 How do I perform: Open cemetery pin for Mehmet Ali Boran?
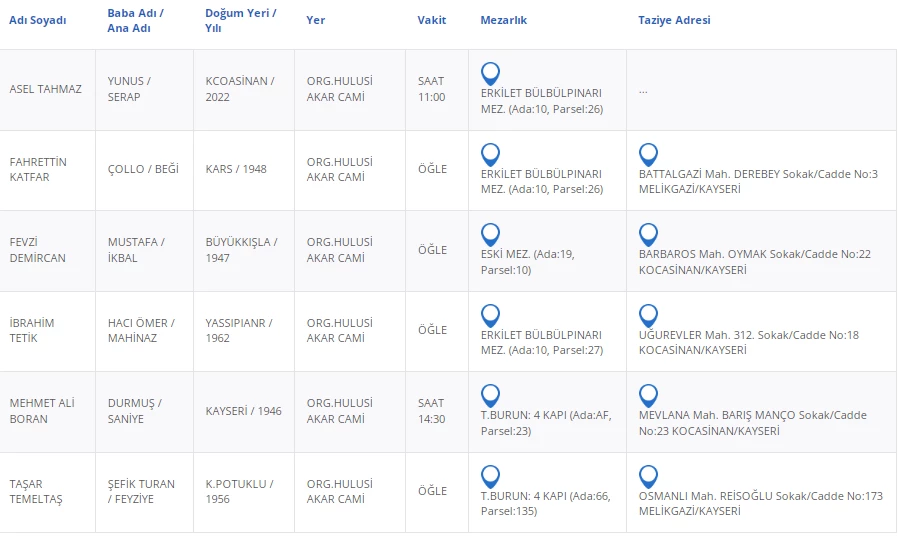(490, 395)
